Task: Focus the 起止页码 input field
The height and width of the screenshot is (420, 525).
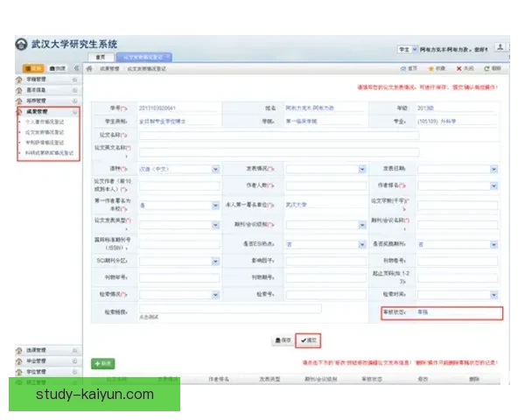Action: click(458, 277)
